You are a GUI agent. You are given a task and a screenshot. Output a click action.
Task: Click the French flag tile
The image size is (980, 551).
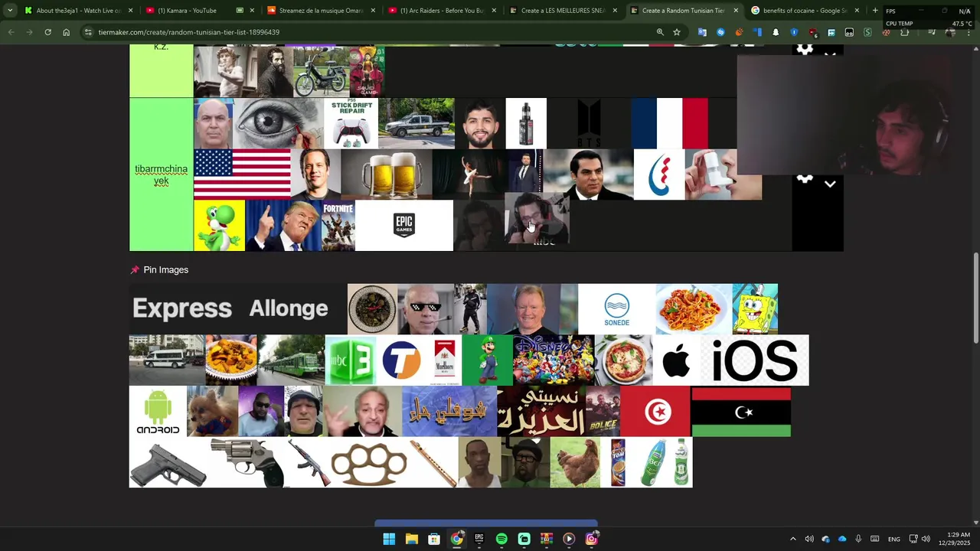click(670, 123)
